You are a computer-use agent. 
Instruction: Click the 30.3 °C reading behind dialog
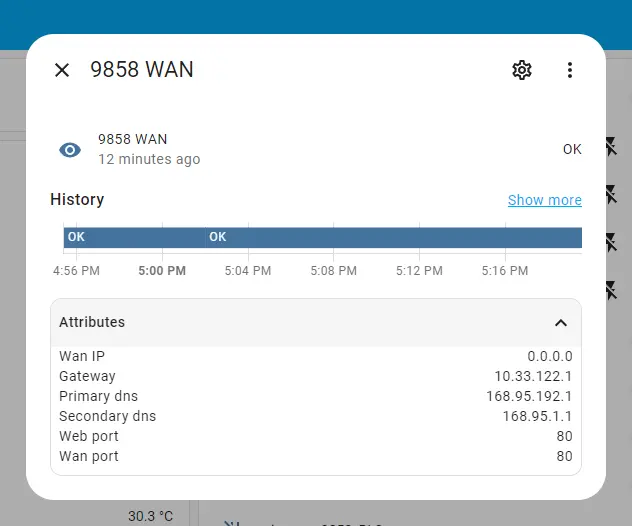[150, 516]
